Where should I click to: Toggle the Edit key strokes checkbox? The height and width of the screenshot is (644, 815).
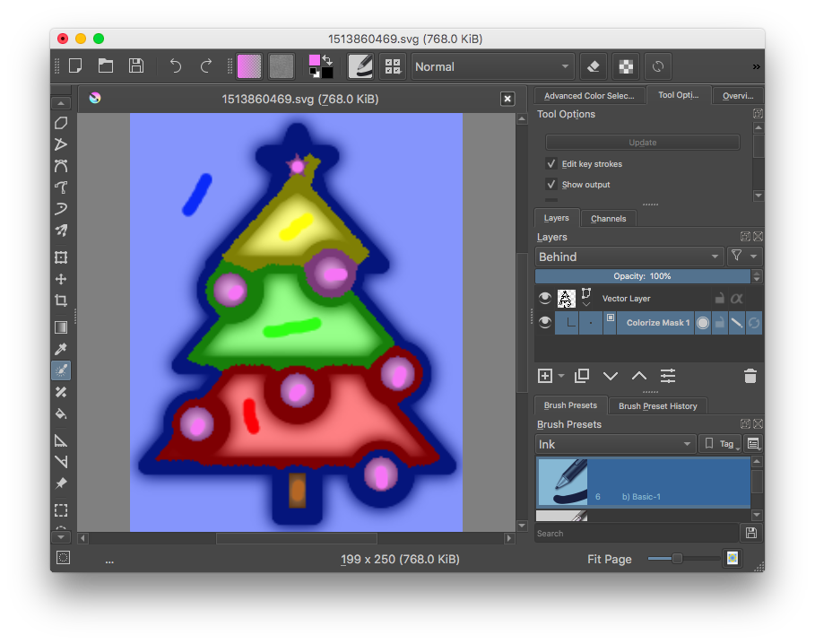550,163
